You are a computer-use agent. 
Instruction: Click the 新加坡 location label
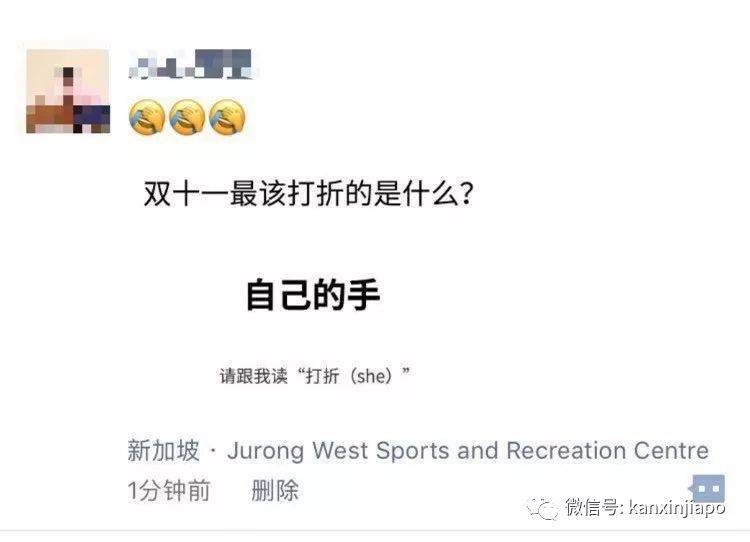point(163,451)
